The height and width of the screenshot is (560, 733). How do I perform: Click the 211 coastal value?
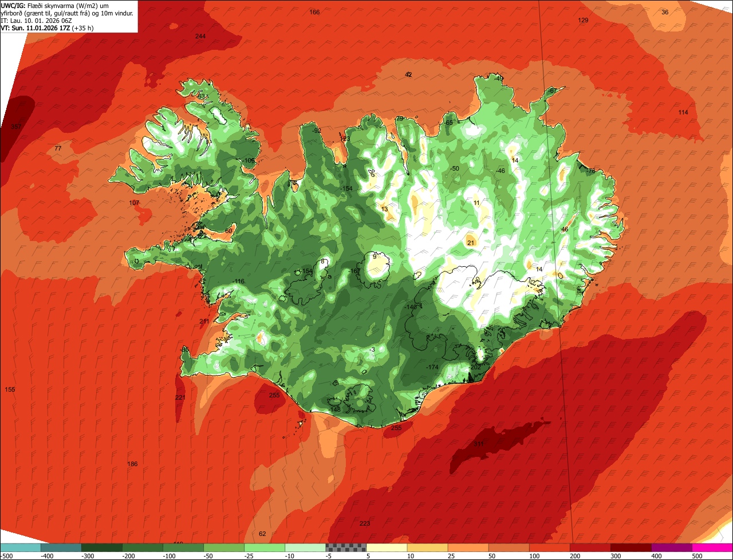[x=204, y=321]
